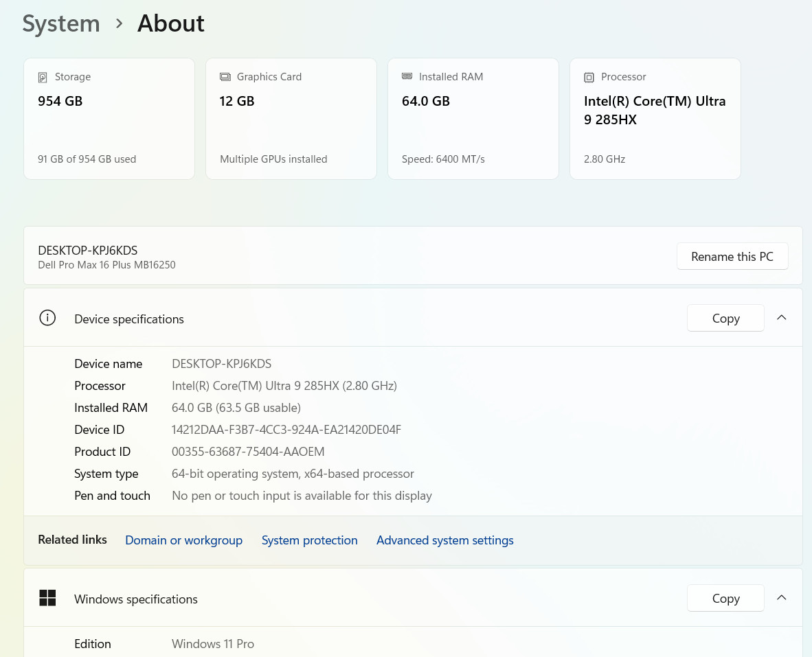Select the System type 64-bit value
The width and height of the screenshot is (812, 657).
pos(293,474)
